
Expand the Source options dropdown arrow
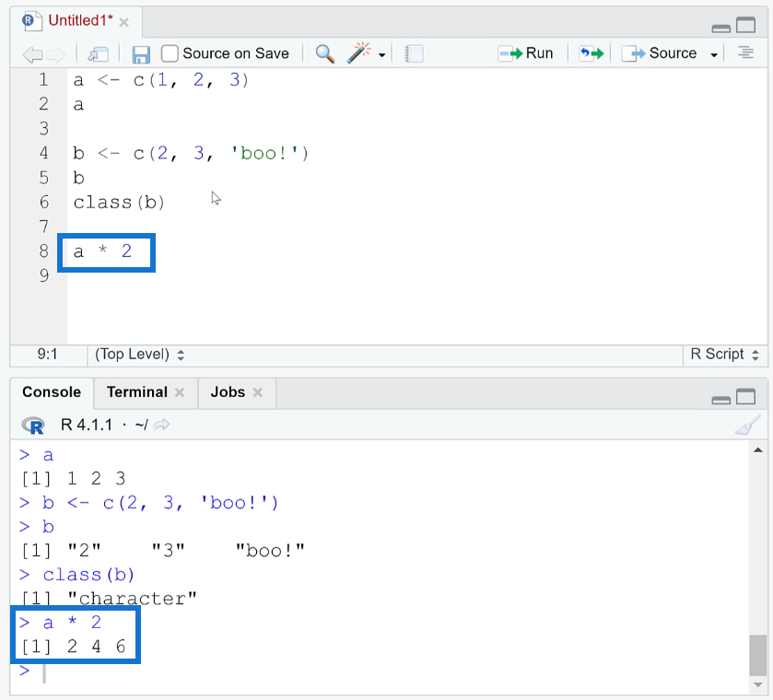[714, 54]
